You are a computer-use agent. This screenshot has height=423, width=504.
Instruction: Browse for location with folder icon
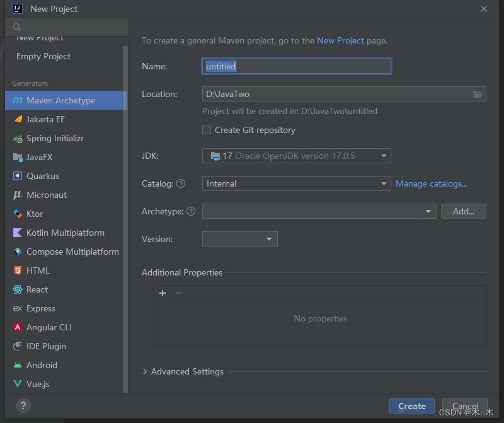[478, 95]
